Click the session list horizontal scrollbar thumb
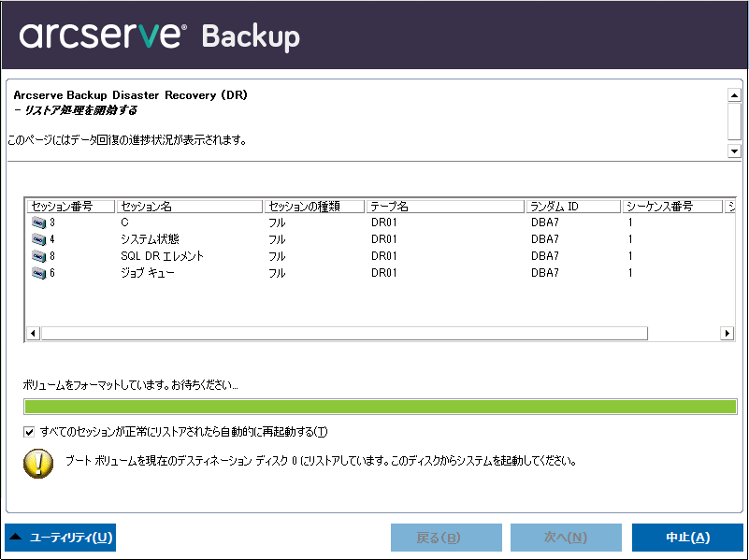749x560 pixels. 344,333
